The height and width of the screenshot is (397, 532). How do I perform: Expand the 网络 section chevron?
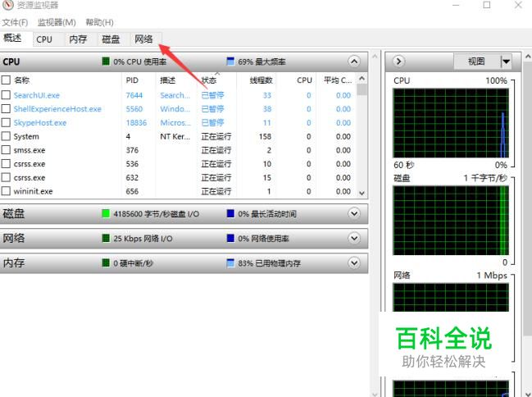354,238
